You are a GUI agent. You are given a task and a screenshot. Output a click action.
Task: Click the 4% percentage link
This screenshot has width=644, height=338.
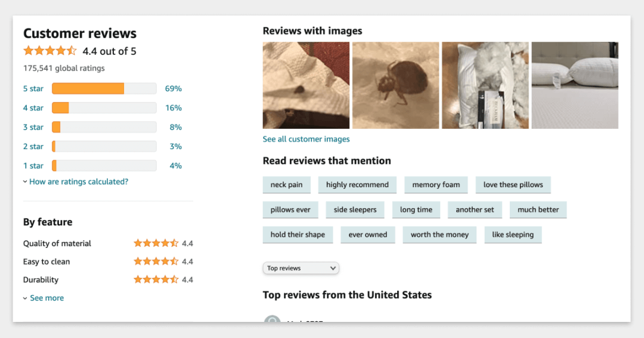click(176, 166)
